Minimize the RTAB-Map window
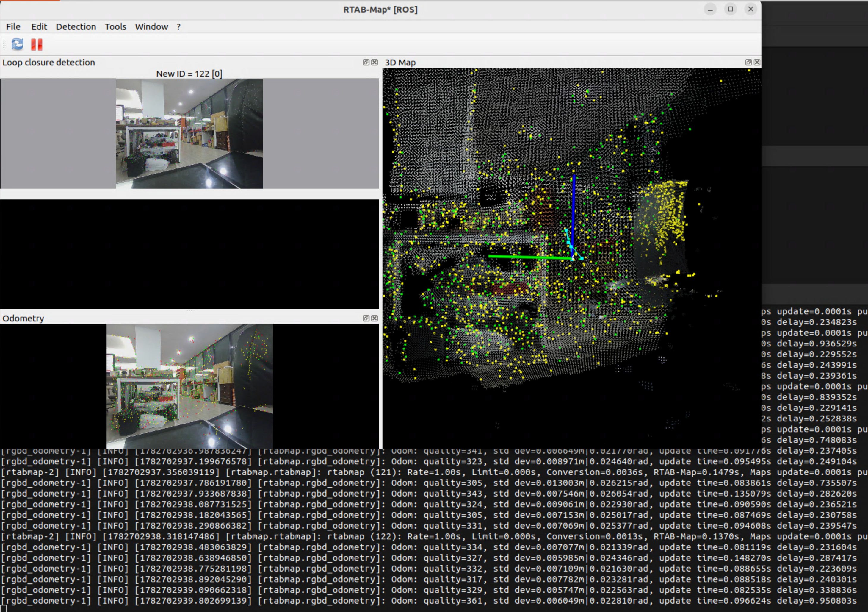The width and height of the screenshot is (868, 612). pos(710,10)
